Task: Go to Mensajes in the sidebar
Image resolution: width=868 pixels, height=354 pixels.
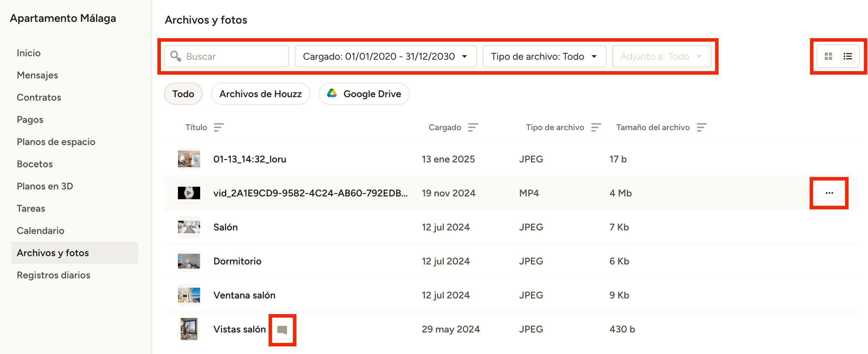Action: (38, 75)
